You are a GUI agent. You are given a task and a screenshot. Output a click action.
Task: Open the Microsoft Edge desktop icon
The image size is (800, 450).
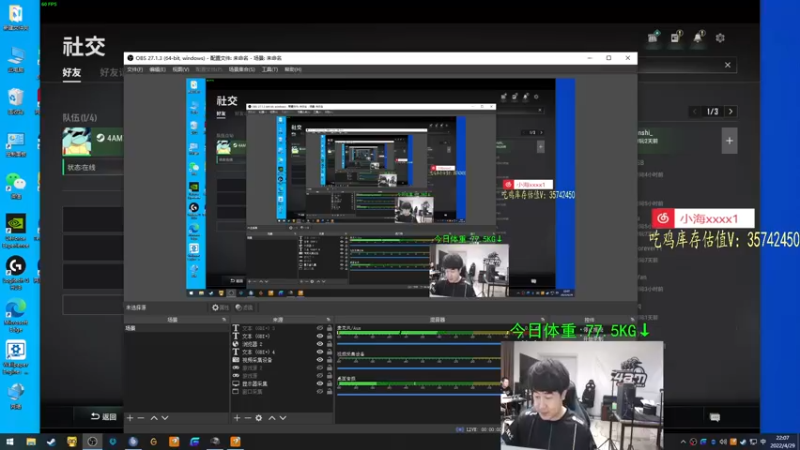[16, 315]
